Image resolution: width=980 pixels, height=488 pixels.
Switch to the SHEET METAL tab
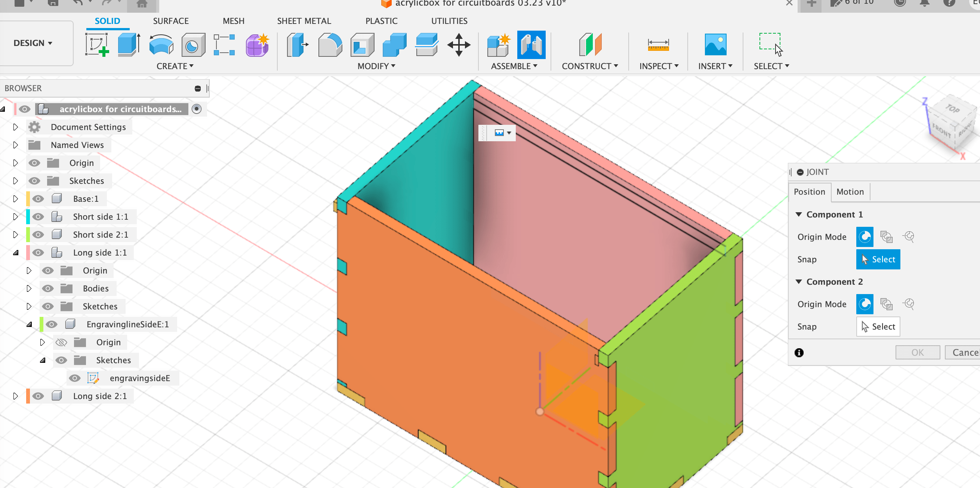click(304, 21)
